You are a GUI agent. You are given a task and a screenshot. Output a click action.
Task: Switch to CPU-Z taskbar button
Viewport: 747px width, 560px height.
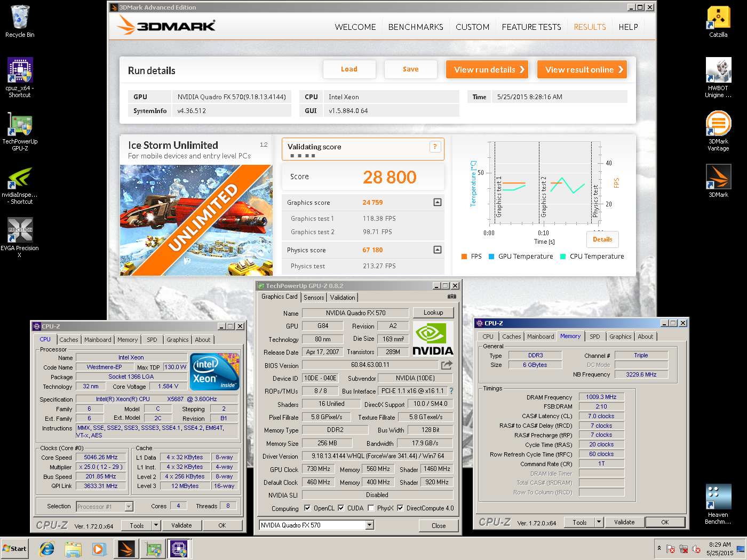(179, 549)
